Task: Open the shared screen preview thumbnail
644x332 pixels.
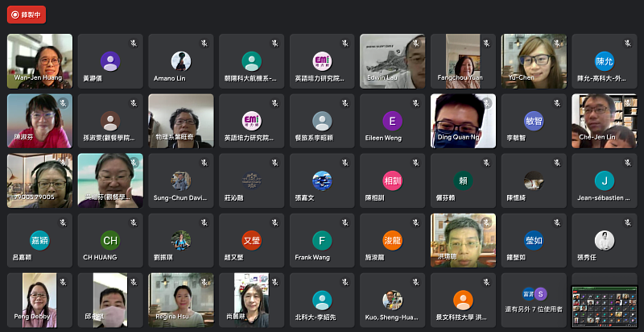Action: 605,306
